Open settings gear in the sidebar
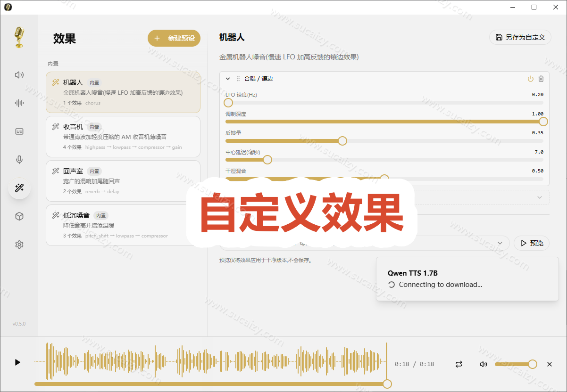The image size is (567, 392). [19, 245]
